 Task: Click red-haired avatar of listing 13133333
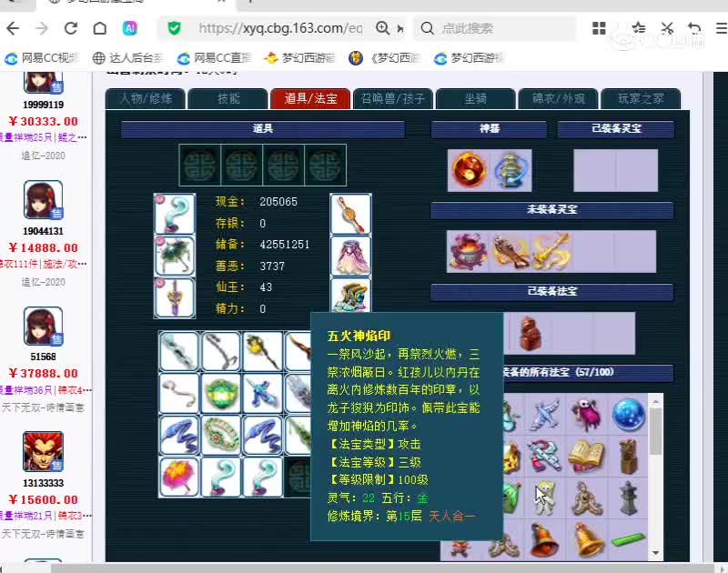43,451
